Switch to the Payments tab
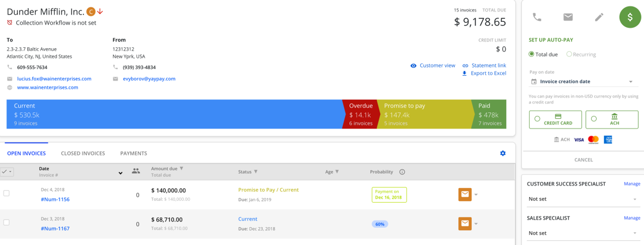 coord(133,153)
